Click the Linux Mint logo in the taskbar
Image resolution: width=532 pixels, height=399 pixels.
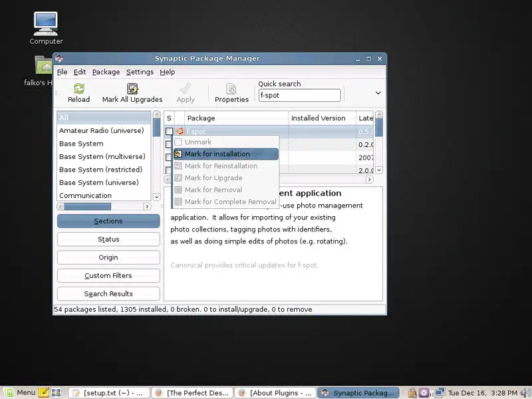[9, 392]
